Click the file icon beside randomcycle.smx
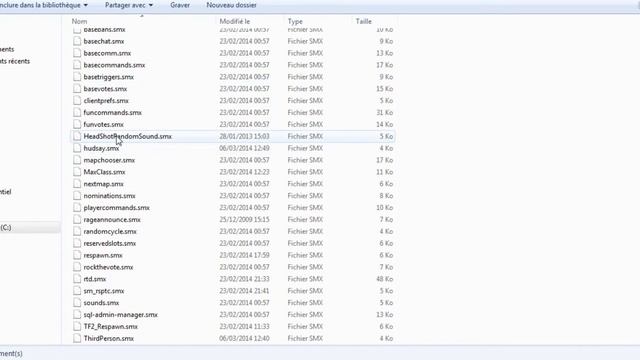The width and height of the screenshot is (640, 360). point(77,231)
